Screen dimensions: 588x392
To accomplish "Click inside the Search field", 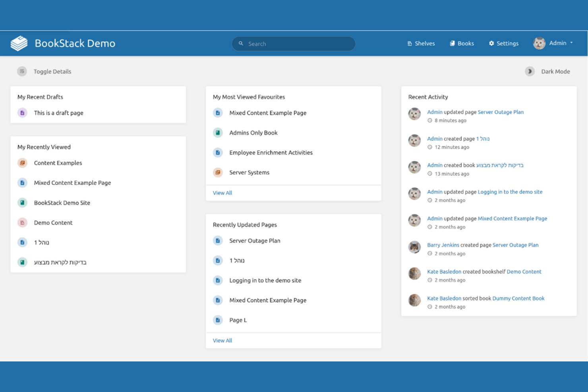I will click(x=293, y=44).
